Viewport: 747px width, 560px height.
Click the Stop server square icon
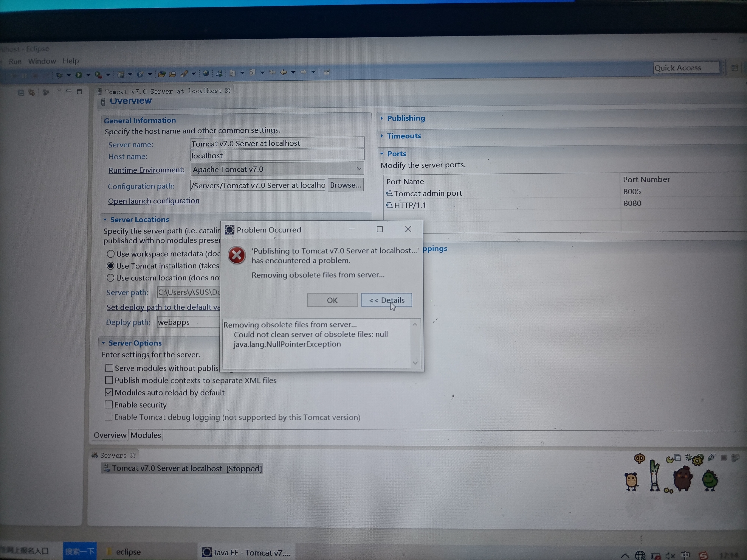pyautogui.click(x=724, y=458)
